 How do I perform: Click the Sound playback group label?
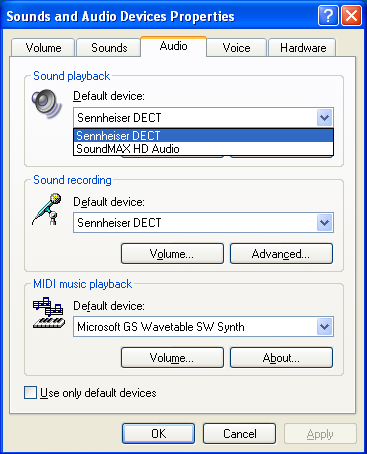point(72,76)
